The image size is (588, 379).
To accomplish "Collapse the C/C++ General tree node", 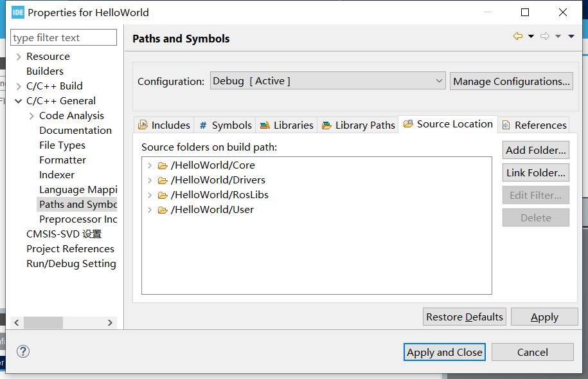I will click(19, 101).
